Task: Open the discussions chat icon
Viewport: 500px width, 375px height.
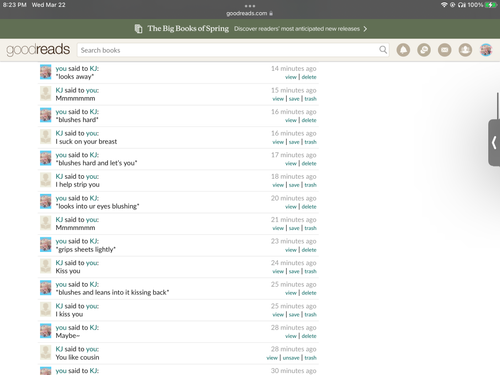Action: 424,50
